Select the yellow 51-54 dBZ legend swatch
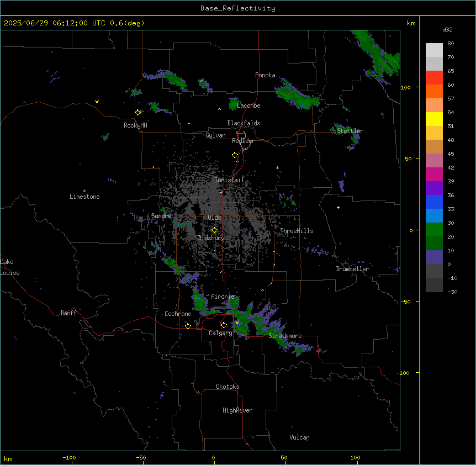Viewport: 476px width, 465px height. pos(434,119)
